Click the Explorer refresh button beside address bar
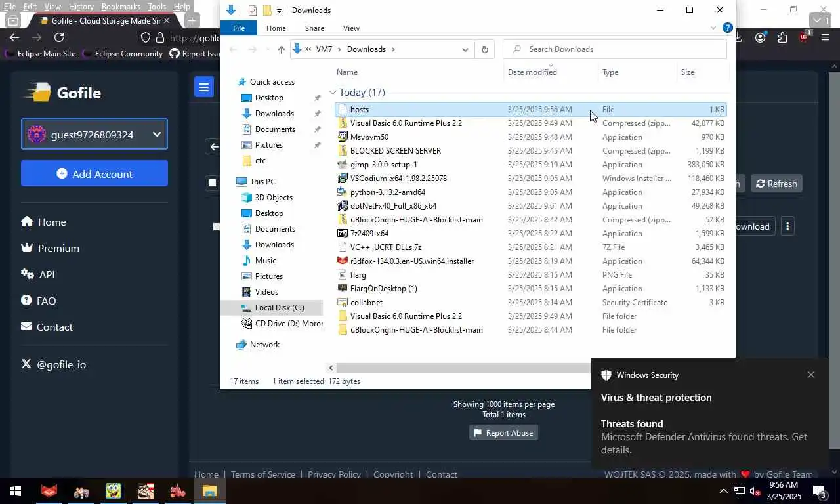 click(484, 49)
